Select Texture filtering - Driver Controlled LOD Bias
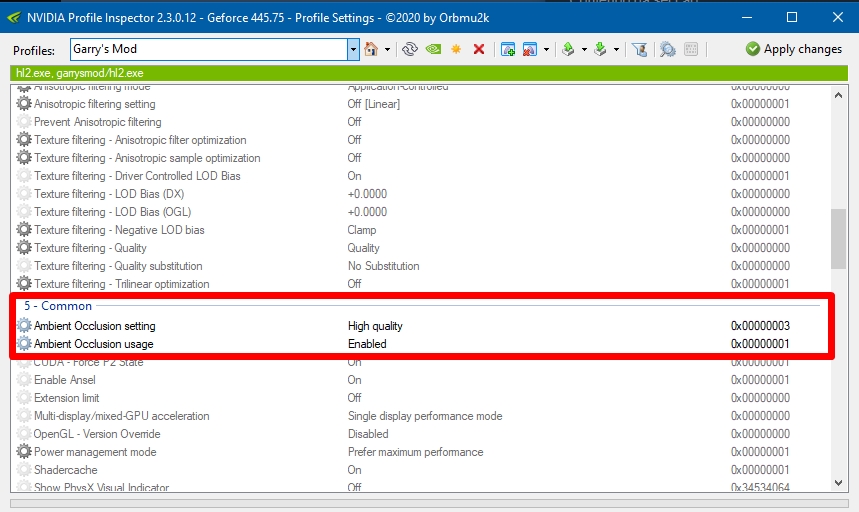 (x=137, y=176)
